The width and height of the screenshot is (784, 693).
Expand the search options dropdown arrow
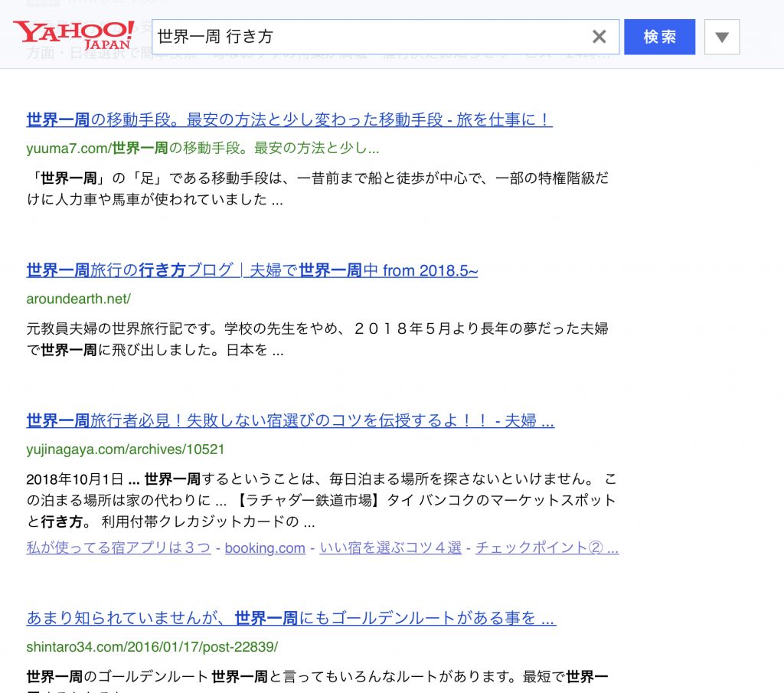click(x=721, y=37)
